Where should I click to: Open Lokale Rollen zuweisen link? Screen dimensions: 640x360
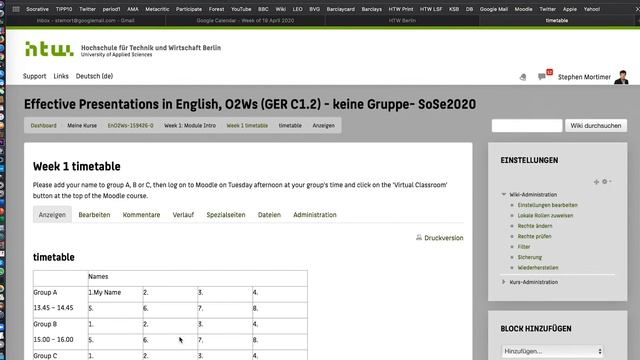pos(545,216)
